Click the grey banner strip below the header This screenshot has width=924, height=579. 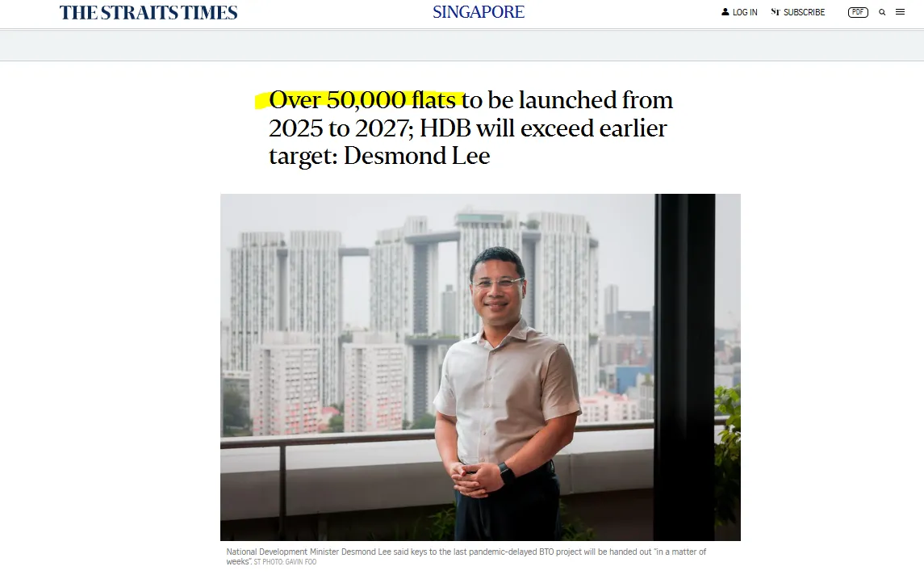coord(462,44)
